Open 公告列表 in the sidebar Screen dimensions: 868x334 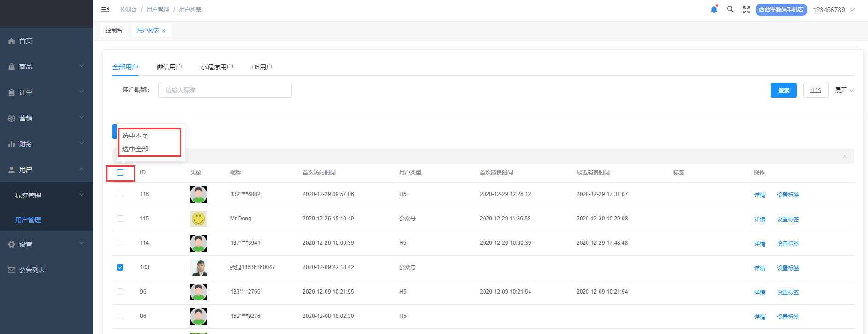coord(32,270)
